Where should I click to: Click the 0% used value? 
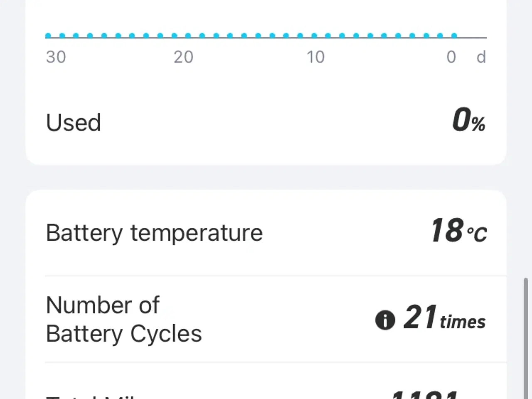pyautogui.click(x=468, y=121)
